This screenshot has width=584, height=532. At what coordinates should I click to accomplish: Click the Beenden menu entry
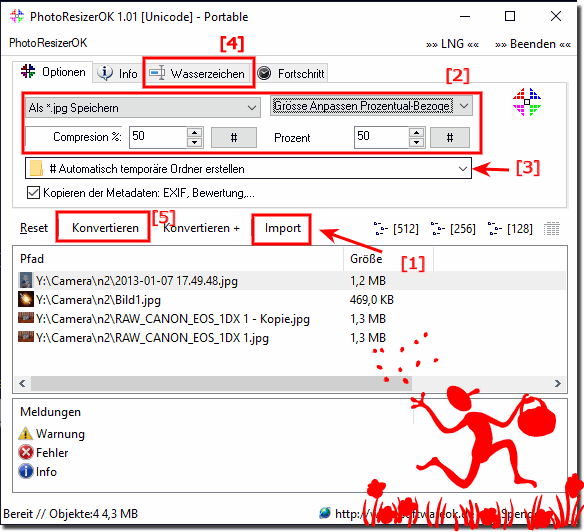533,44
